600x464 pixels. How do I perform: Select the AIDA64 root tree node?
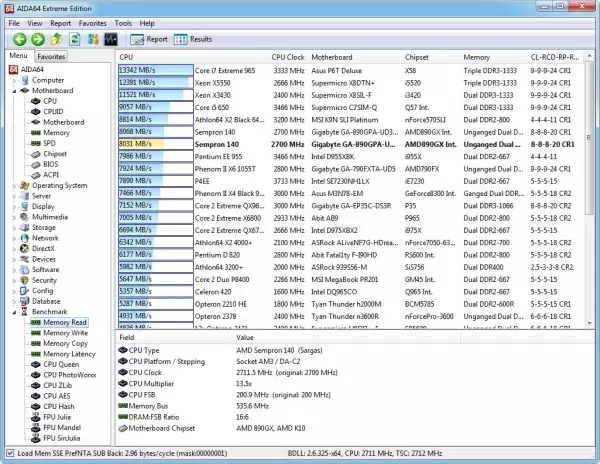click(26, 69)
